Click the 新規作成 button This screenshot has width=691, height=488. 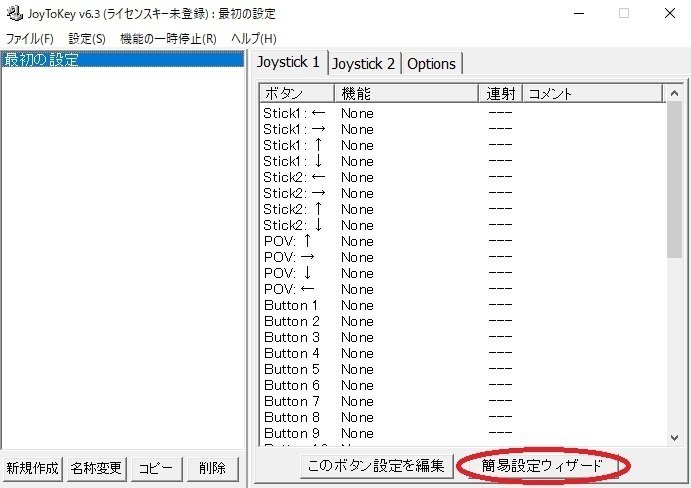coord(32,468)
